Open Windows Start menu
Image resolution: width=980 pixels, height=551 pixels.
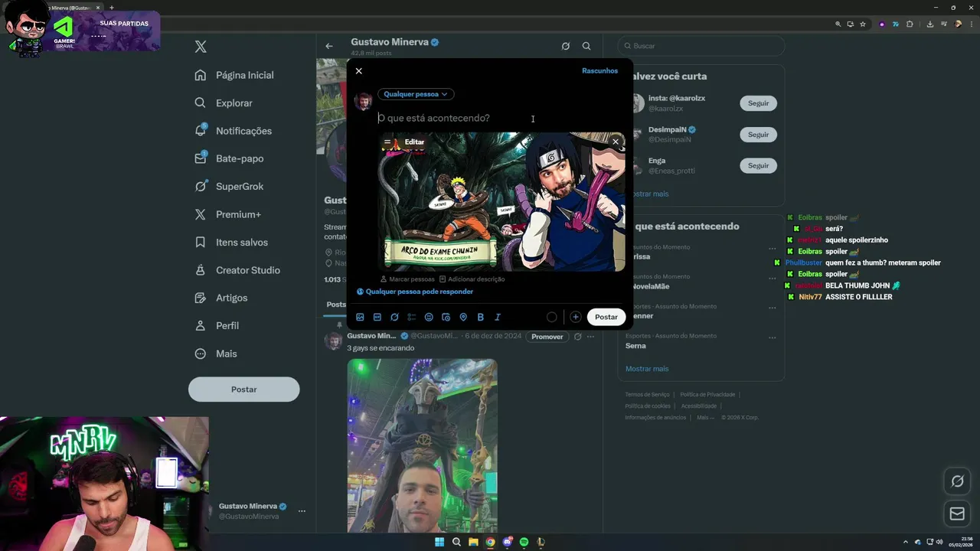point(439,542)
